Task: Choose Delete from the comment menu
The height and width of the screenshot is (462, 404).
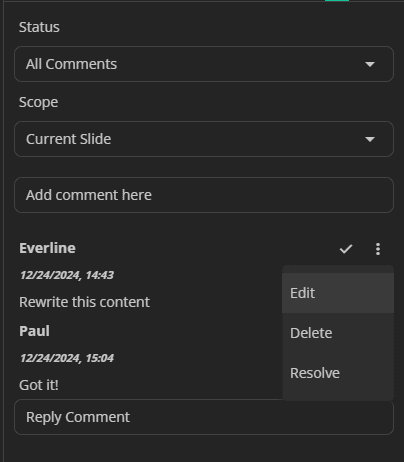Action: pyautogui.click(x=338, y=333)
